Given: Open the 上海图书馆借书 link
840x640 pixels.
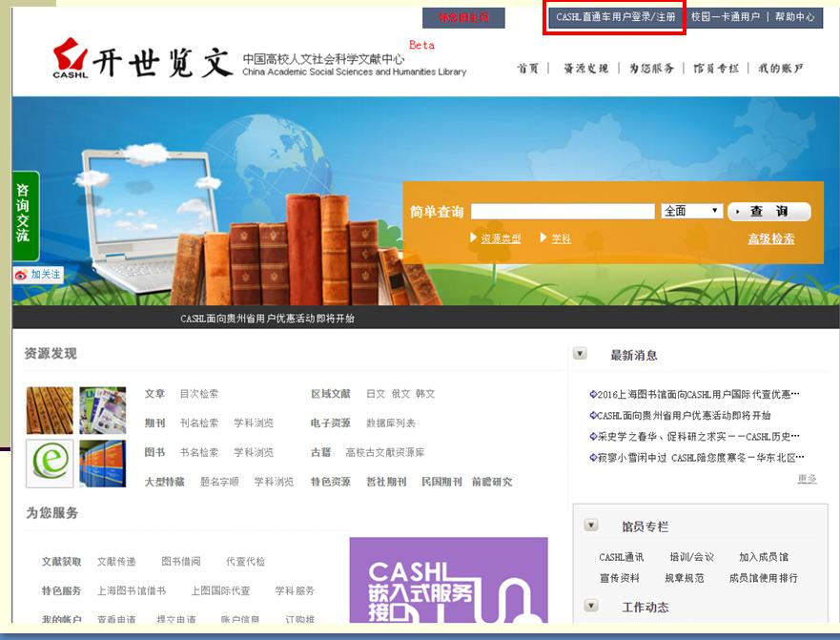Looking at the screenshot, I should [132, 590].
